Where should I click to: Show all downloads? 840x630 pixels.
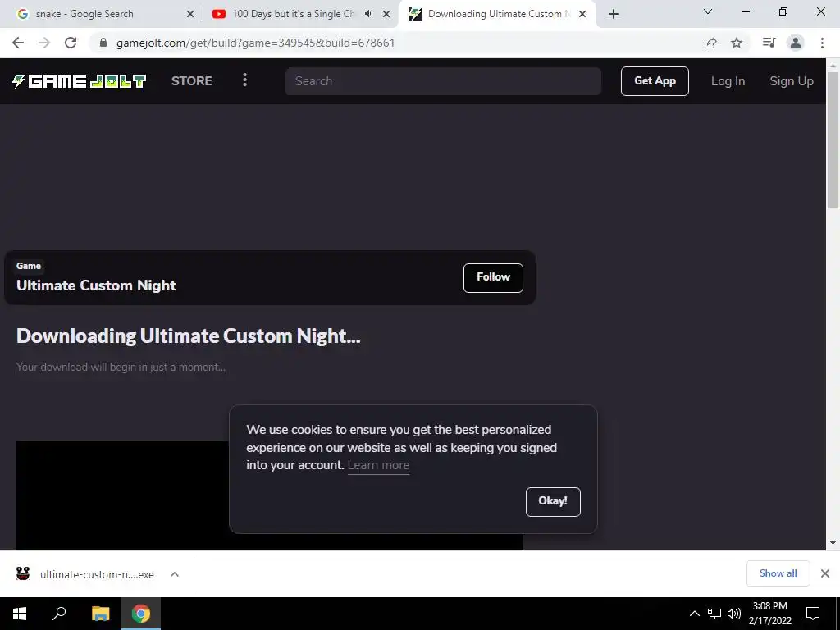click(x=778, y=573)
